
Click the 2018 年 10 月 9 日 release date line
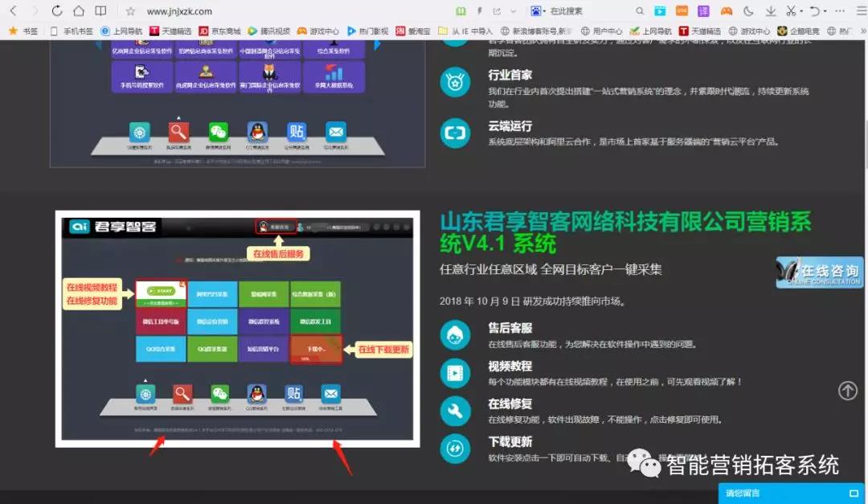coord(533,301)
